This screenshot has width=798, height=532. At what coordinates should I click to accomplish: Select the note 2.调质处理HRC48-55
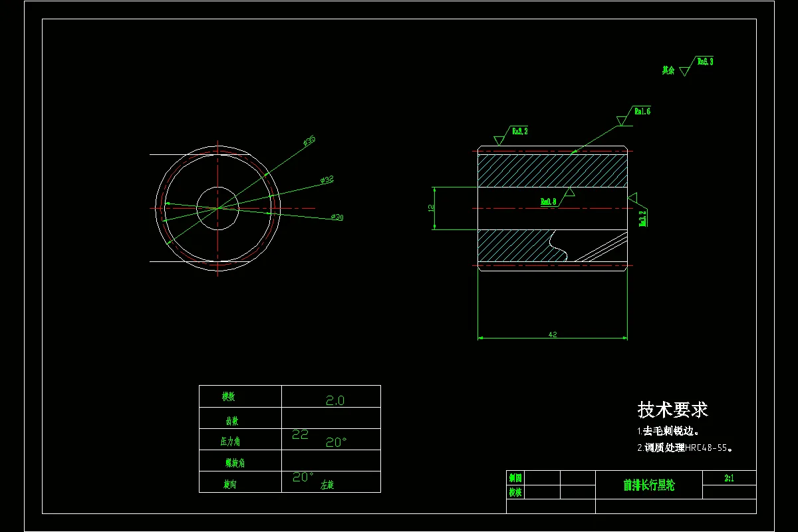[685, 448]
